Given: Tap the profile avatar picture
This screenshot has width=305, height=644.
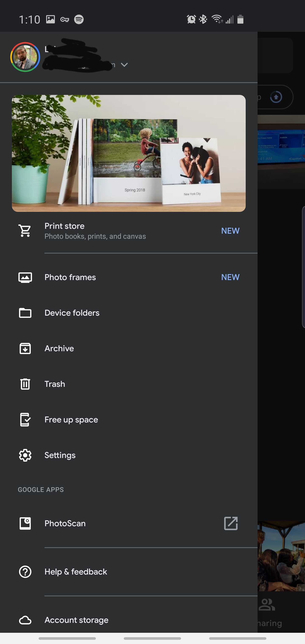Looking at the screenshot, I should 25,57.
